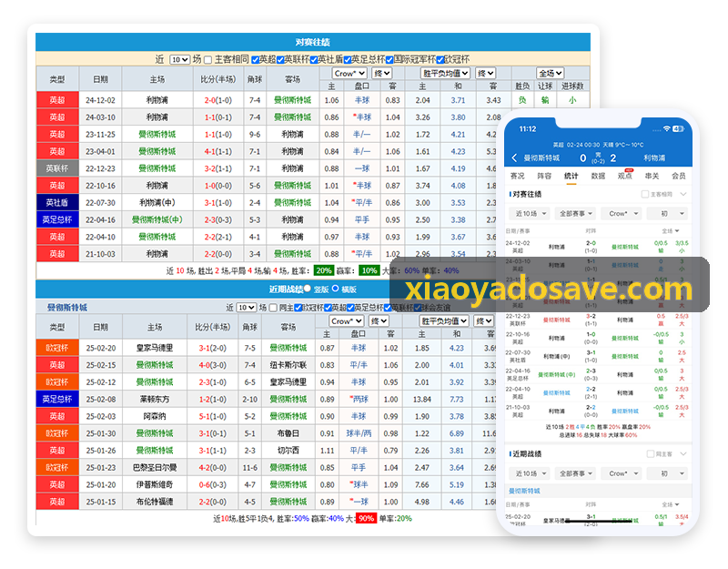The width and height of the screenshot is (728, 569).
Task: Open 丰球 handicap link in 24-12-02 row
Action: (362, 100)
